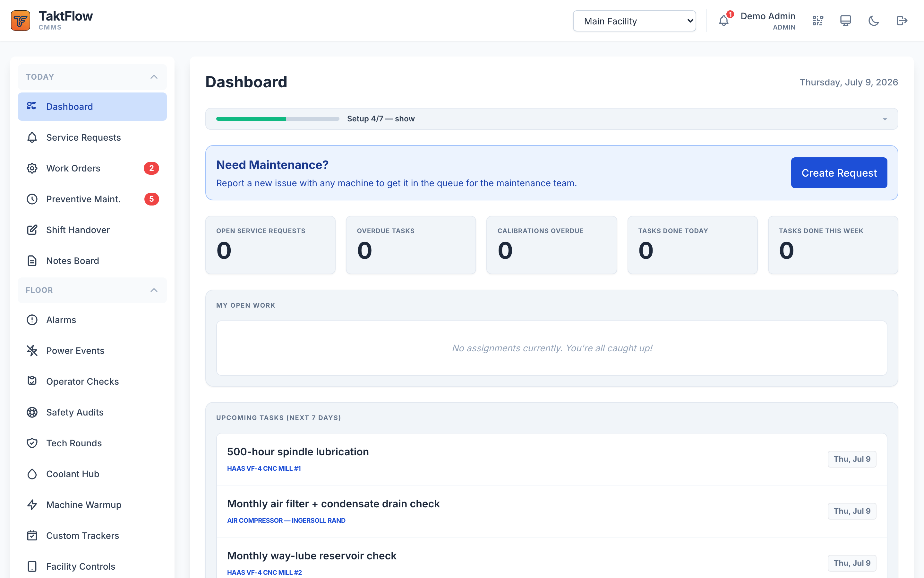This screenshot has height=578, width=924.
Task: Open Service Requests page
Action: pyautogui.click(x=92, y=137)
